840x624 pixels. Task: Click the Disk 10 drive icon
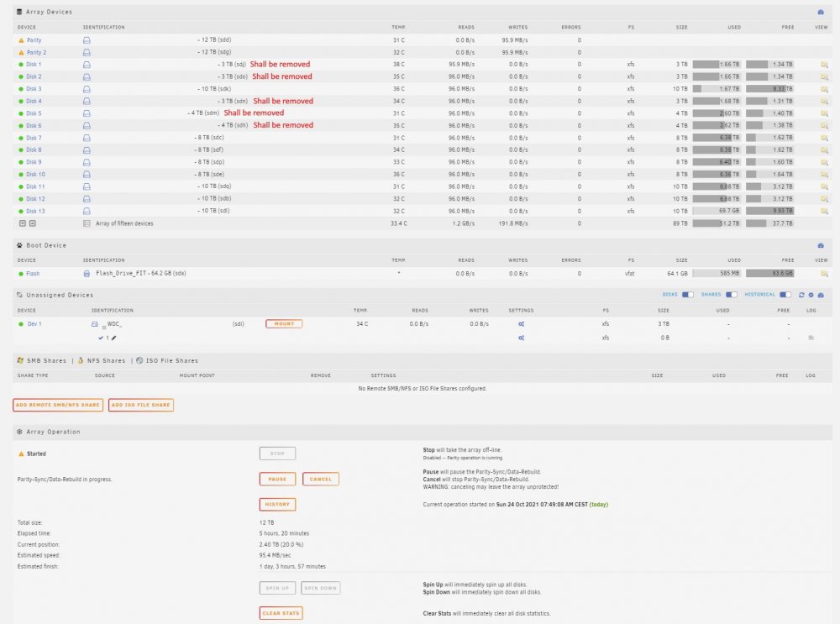point(87,175)
